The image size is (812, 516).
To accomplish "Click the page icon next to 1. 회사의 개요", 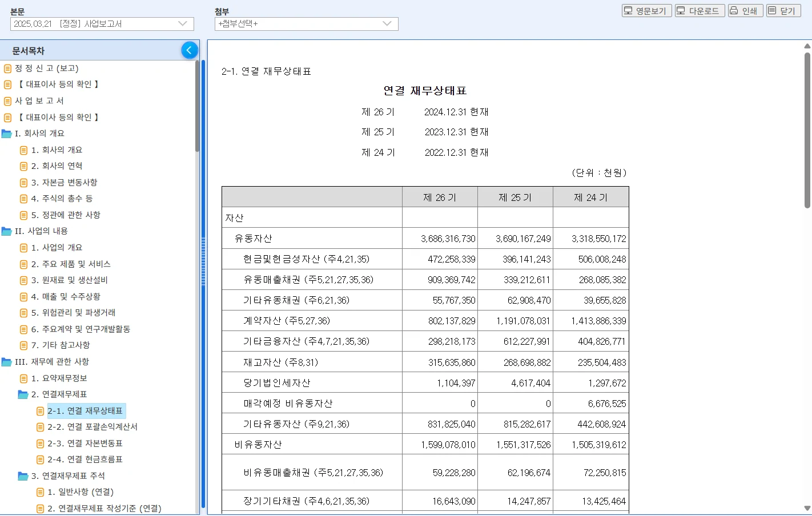I will (23, 150).
